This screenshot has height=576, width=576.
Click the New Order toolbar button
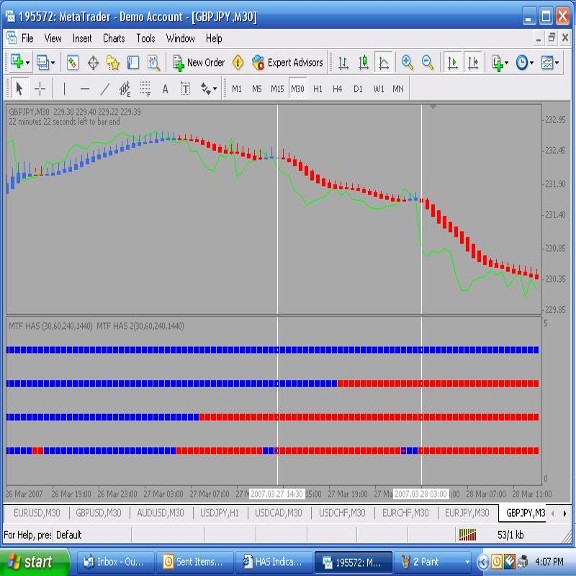[x=199, y=63]
